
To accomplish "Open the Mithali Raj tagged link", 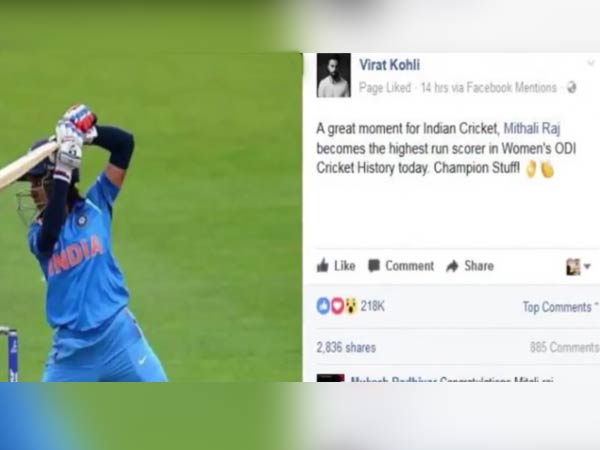I will point(532,128).
